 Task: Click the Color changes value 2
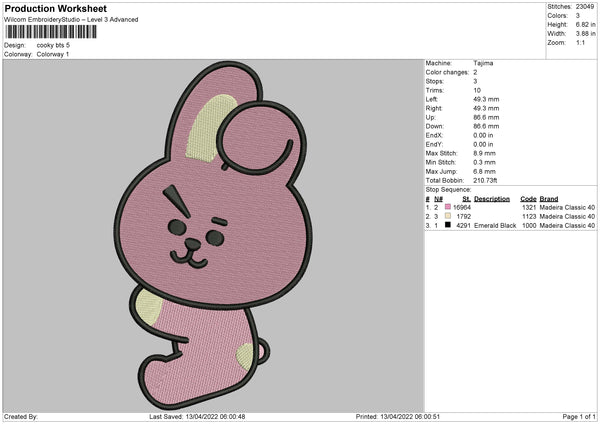coord(475,72)
